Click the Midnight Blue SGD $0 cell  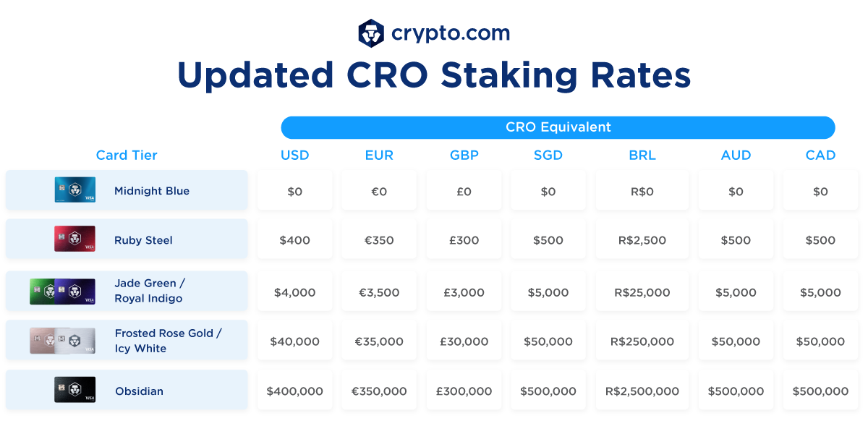tap(548, 192)
